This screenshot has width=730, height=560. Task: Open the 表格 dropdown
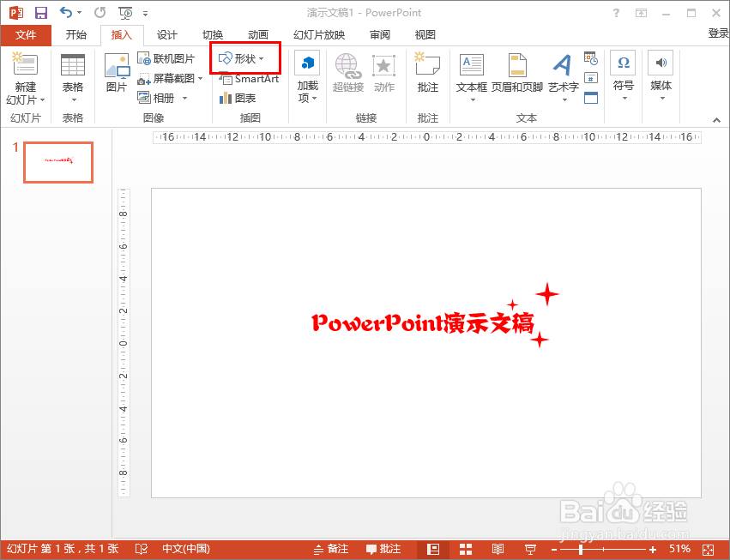pyautogui.click(x=73, y=78)
